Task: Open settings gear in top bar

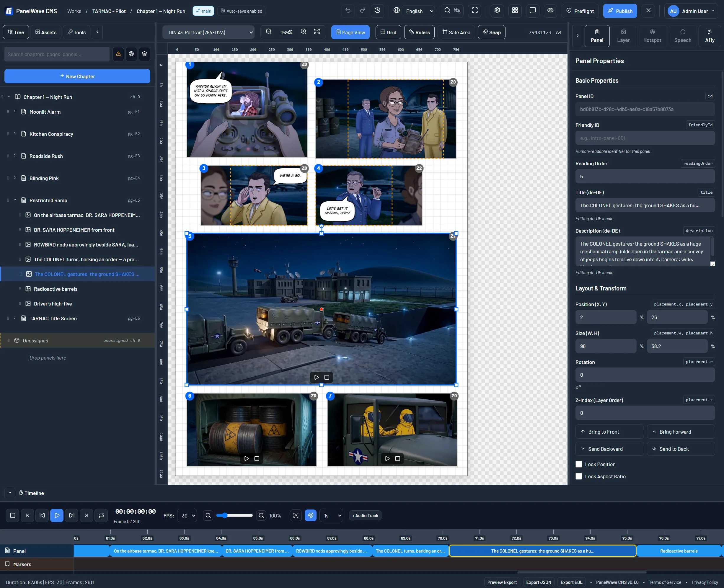Action: click(x=497, y=11)
